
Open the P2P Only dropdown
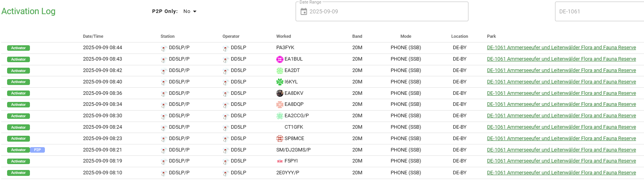click(x=190, y=11)
